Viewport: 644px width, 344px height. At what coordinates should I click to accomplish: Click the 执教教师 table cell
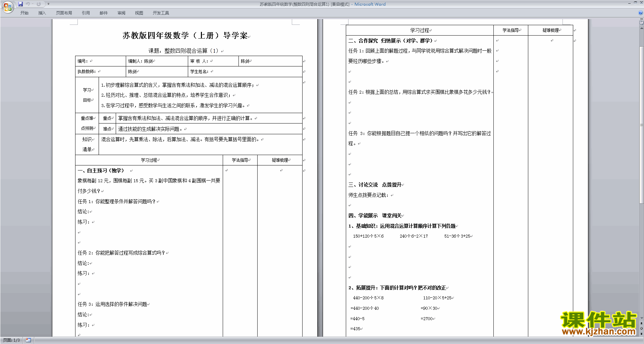point(100,71)
